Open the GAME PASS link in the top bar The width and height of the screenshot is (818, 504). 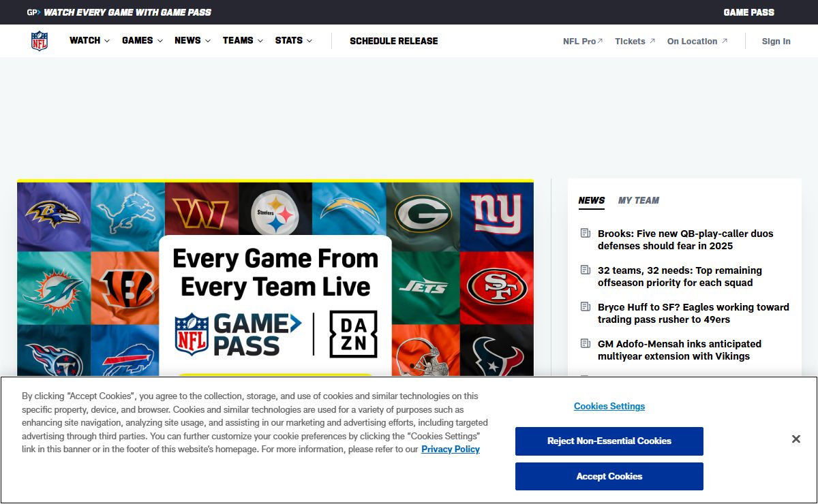pos(748,12)
